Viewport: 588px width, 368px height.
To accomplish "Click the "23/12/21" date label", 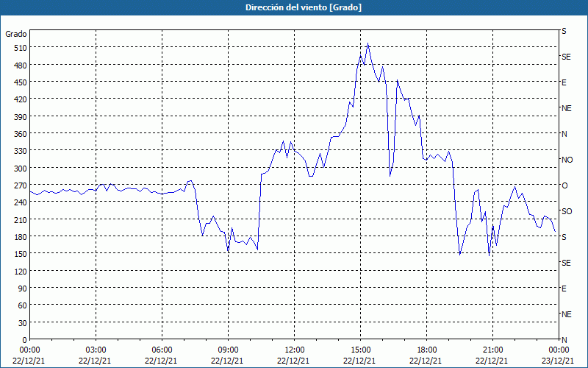I will 558,361.
